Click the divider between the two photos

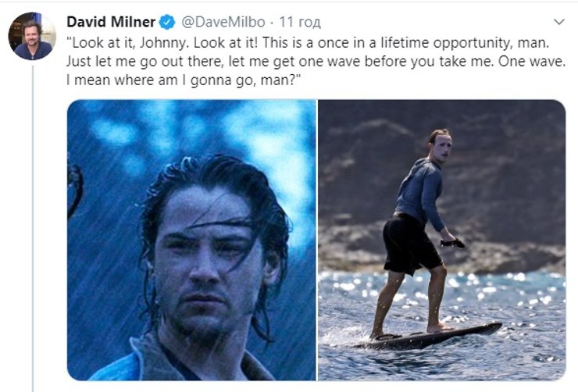coord(316,240)
